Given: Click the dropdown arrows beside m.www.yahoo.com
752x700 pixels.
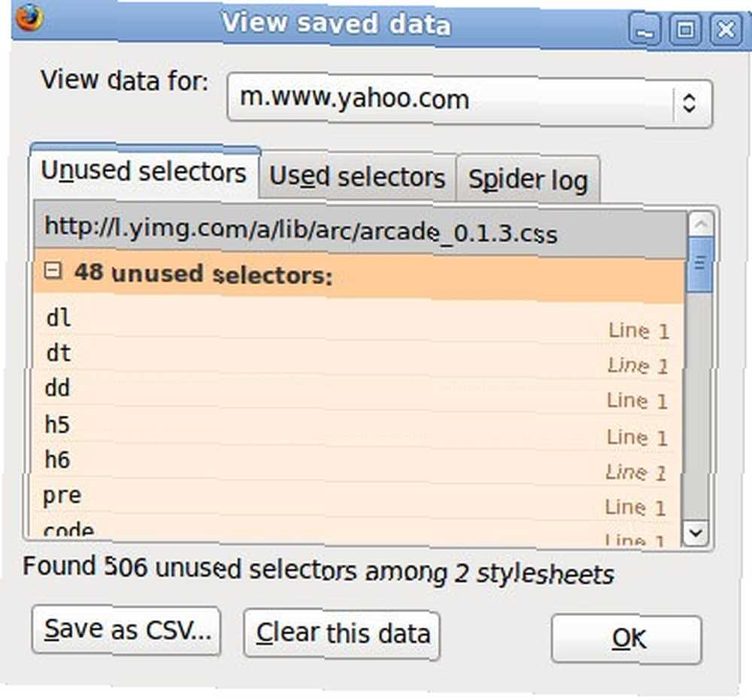Looking at the screenshot, I should click(x=689, y=102).
